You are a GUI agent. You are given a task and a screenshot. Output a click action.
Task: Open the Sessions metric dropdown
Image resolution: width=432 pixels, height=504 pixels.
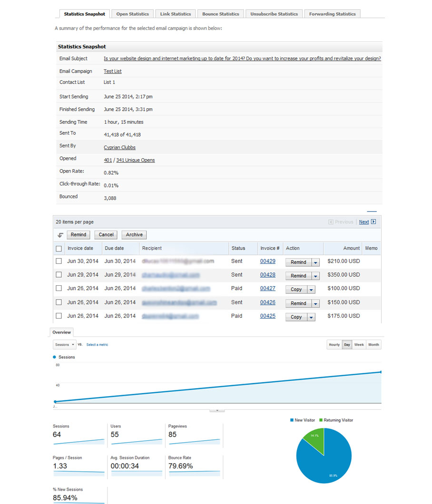coord(64,345)
